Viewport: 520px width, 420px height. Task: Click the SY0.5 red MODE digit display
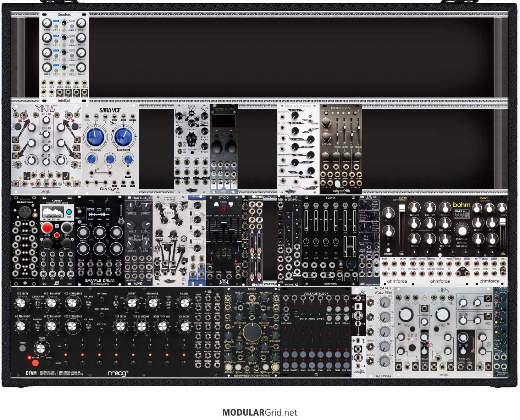[223, 209]
